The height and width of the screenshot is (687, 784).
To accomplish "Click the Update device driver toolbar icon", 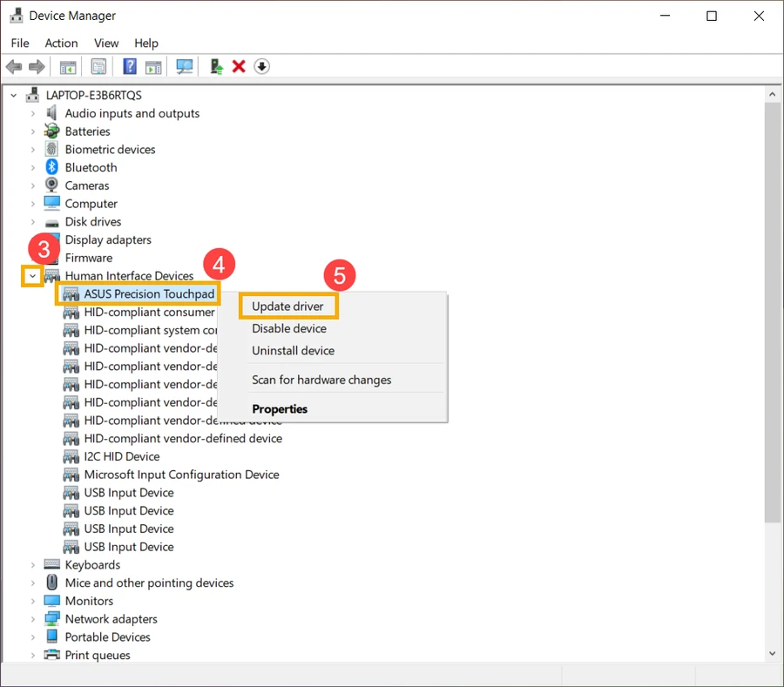I will [216, 66].
